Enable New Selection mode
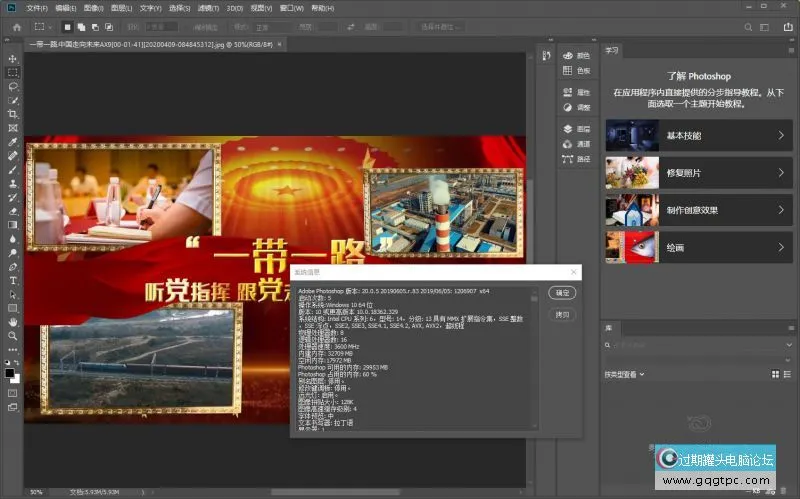This screenshot has height=499, width=800. (67, 27)
